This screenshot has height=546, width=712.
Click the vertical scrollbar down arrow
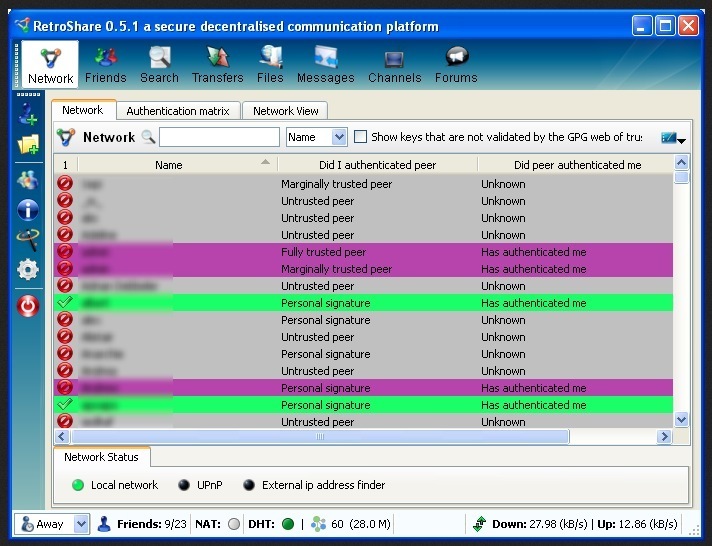(x=681, y=420)
